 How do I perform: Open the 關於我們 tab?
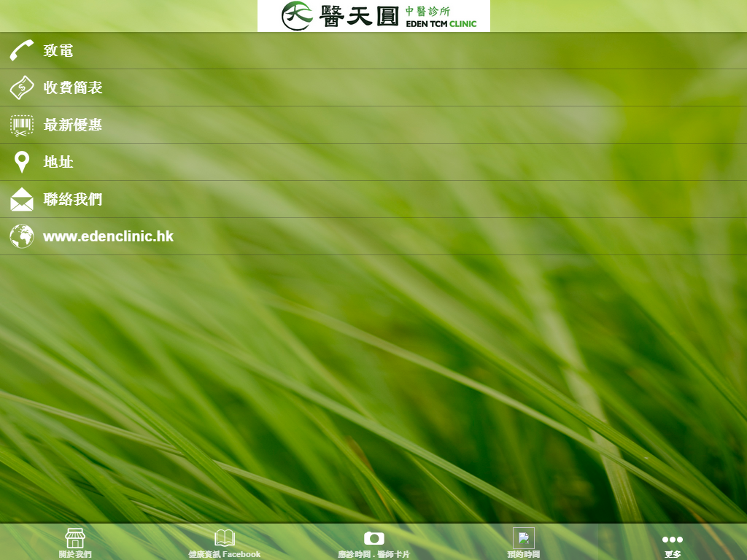click(75, 542)
